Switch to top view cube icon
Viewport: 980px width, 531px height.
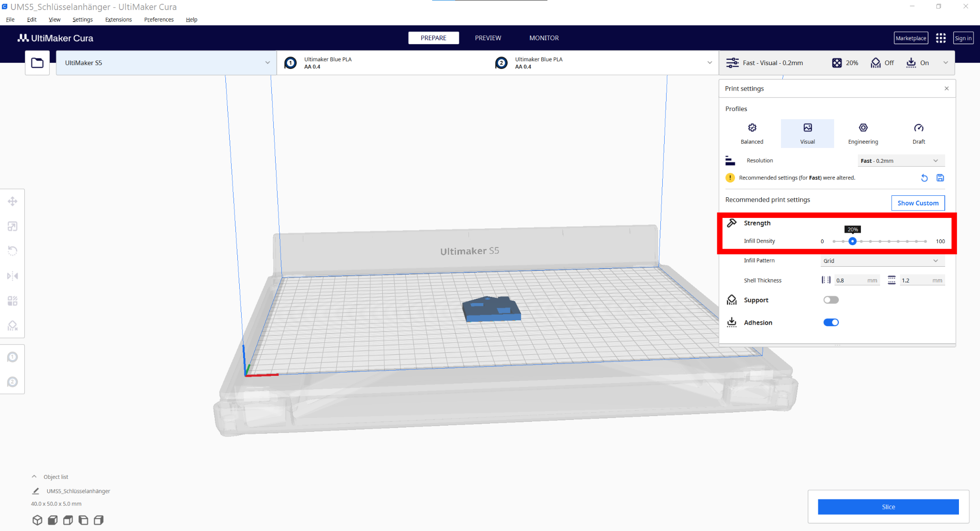68,520
